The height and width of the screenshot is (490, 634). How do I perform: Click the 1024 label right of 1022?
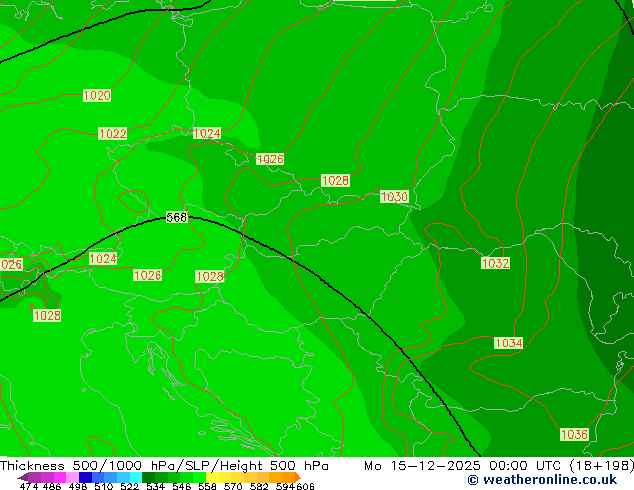(207, 133)
